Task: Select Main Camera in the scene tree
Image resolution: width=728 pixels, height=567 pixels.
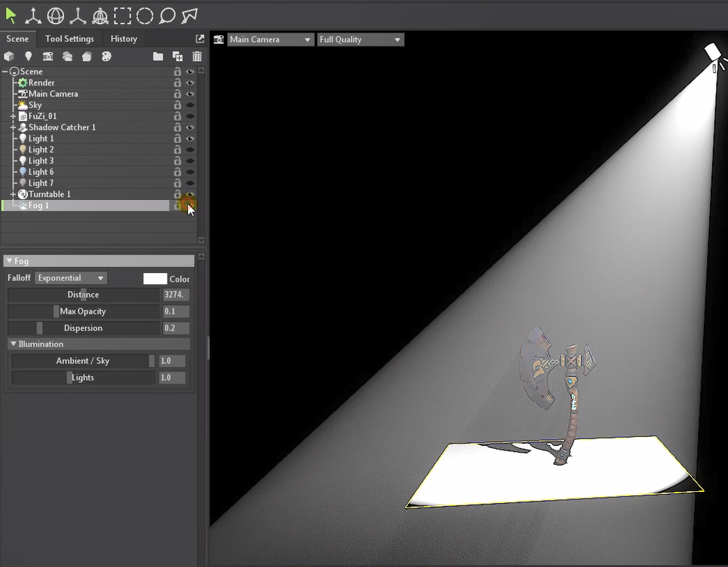Action: [53, 94]
